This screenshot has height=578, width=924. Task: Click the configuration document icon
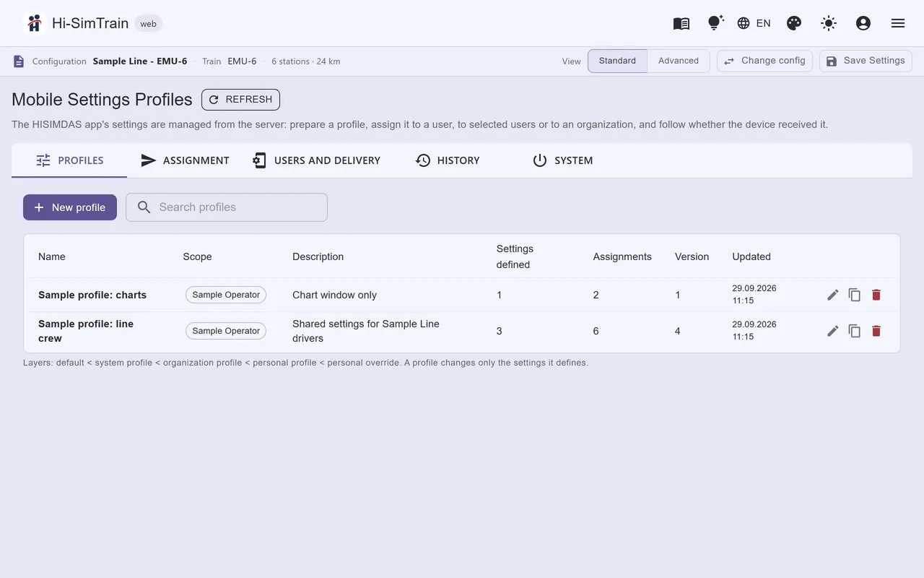(x=19, y=61)
